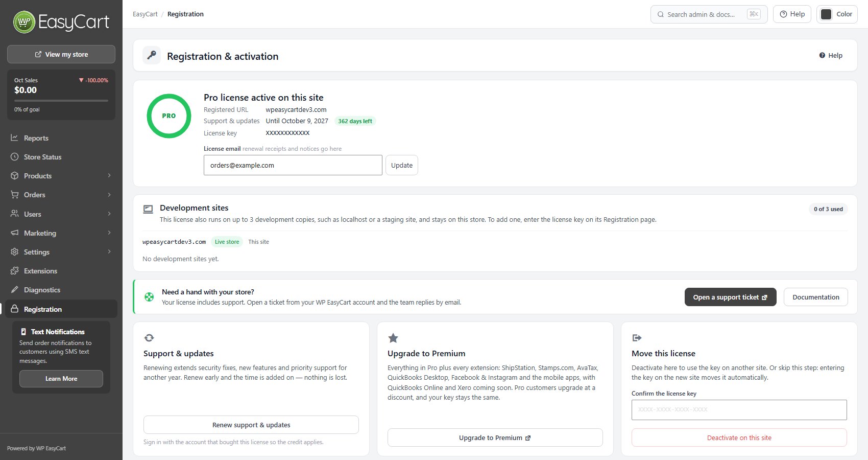
Task: Open the Diagnostics menu item
Action: (61, 290)
